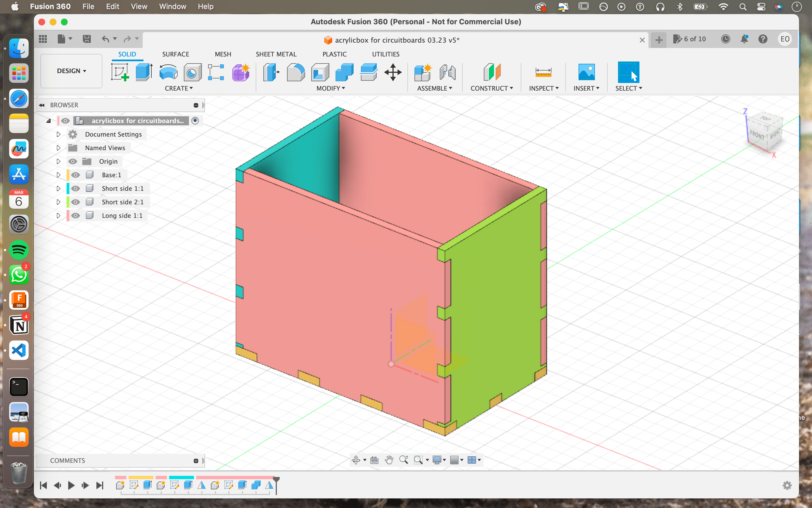
Task: Activate the root component radio button
Action: pos(195,121)
